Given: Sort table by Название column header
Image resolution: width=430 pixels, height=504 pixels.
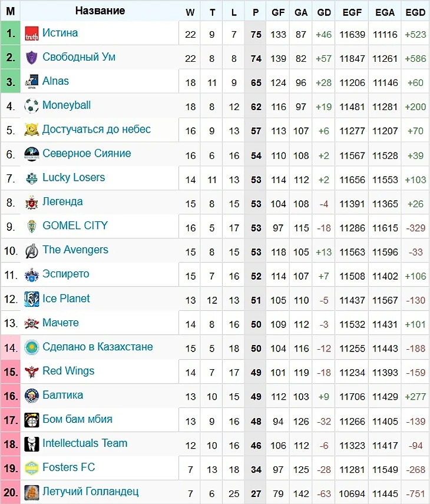Looking at the screenshot, I should [100, 11].
